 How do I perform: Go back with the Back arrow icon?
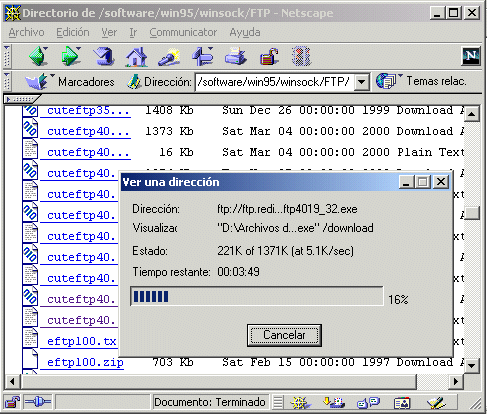pos(38,56)
